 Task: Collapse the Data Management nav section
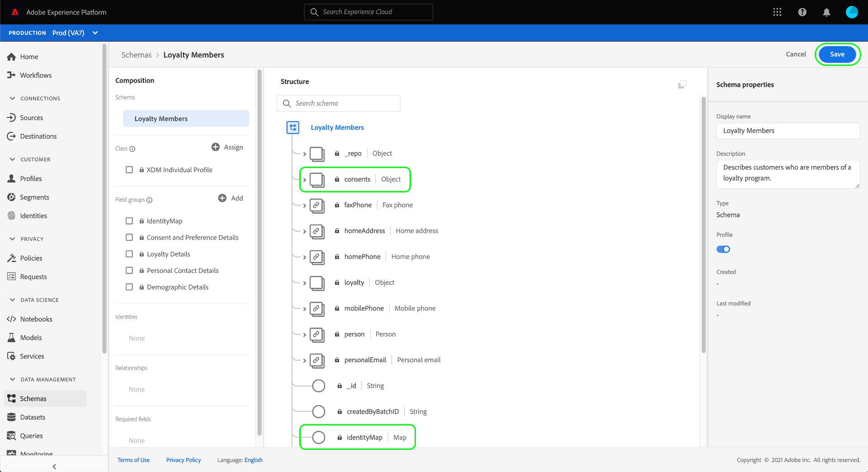(x=12, y=379)
